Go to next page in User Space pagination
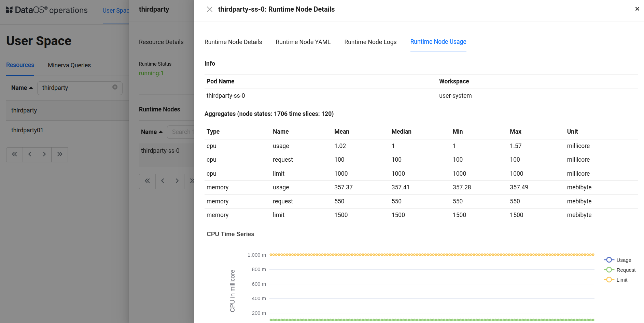The image size is (644, 323). coord(44,154)
